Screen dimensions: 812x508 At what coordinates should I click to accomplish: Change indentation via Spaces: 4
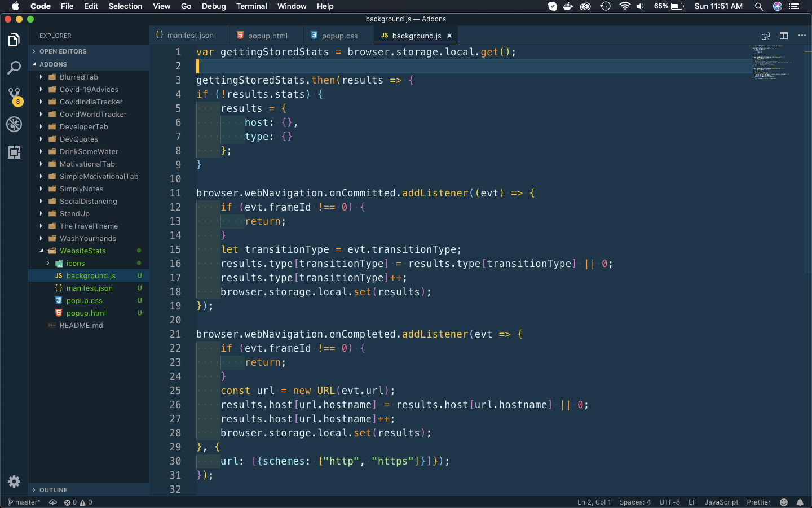point(635,502)
